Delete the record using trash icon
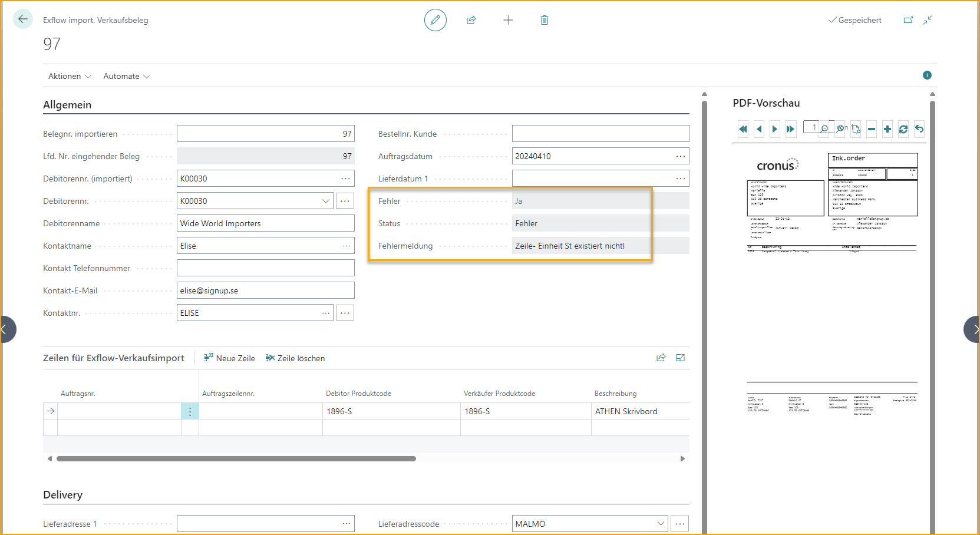This screenshot has height=535, width=980. [545, 20]
